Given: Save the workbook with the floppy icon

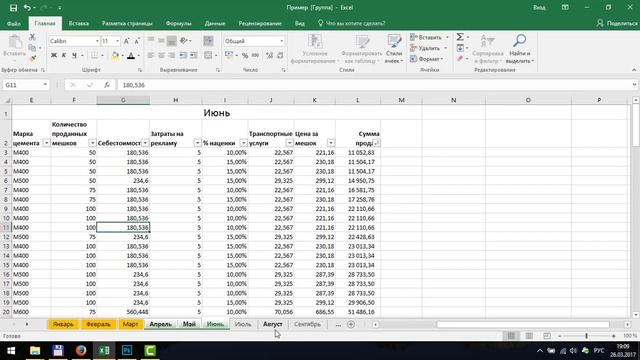Looking at the screenshot, I should tap(13, 8).
